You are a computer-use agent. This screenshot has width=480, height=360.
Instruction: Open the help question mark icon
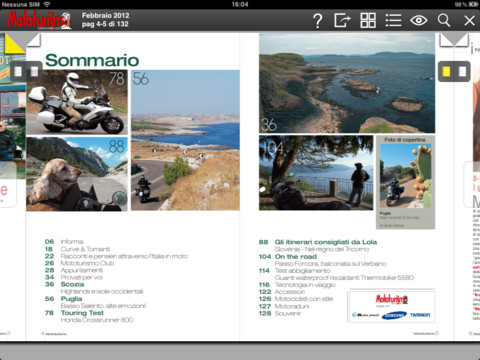click(318, 21)
